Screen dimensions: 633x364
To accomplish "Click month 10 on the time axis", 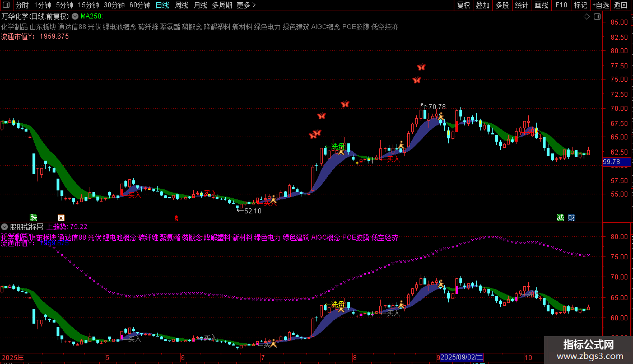I will [528, 357].
